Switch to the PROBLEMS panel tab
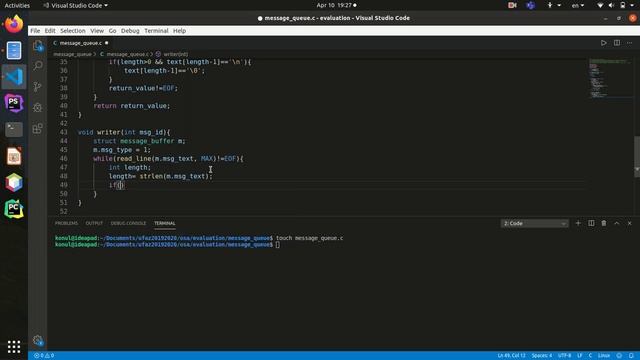Viewport: 640px width, 360px height. point(66,223)
